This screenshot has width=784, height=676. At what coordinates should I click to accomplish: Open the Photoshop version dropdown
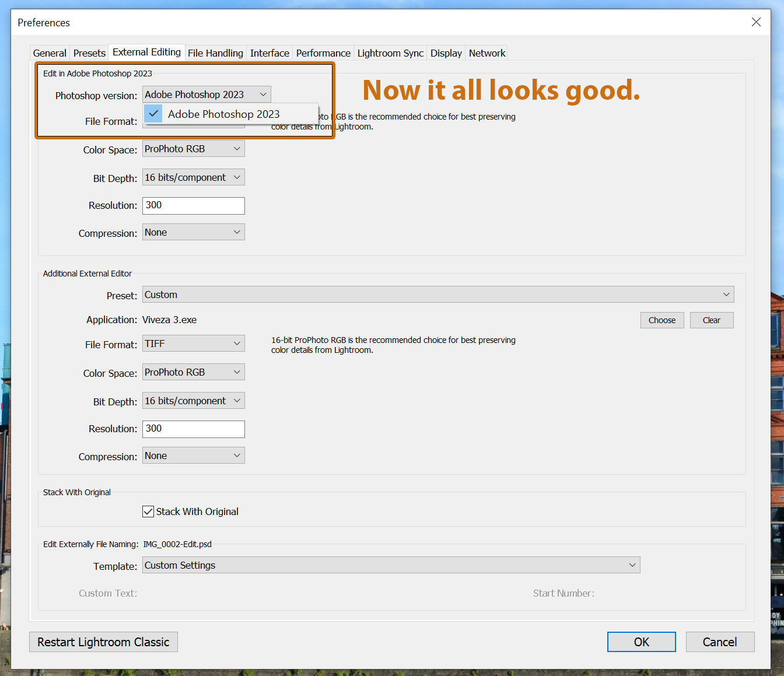(206, 94)
